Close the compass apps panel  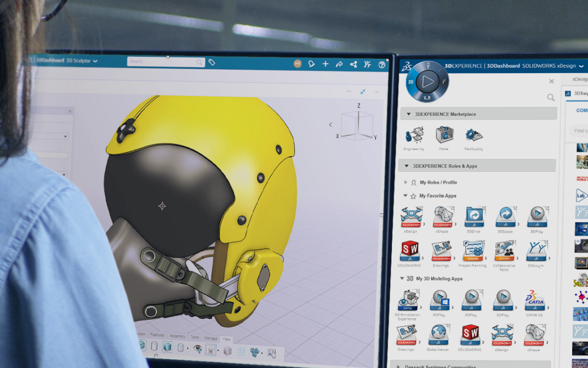pos(552,81)
